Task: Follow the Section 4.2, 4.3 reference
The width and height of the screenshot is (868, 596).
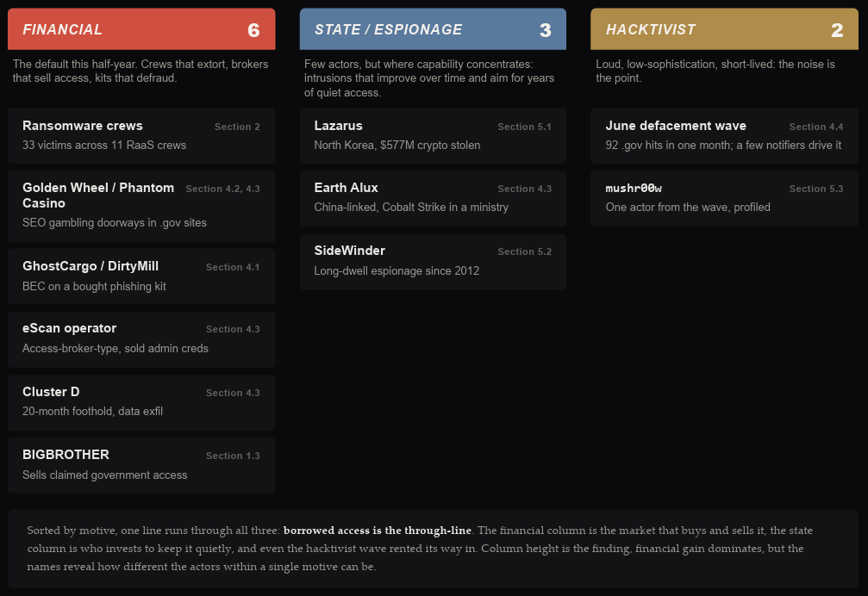Action: click(x=222, y=189)
